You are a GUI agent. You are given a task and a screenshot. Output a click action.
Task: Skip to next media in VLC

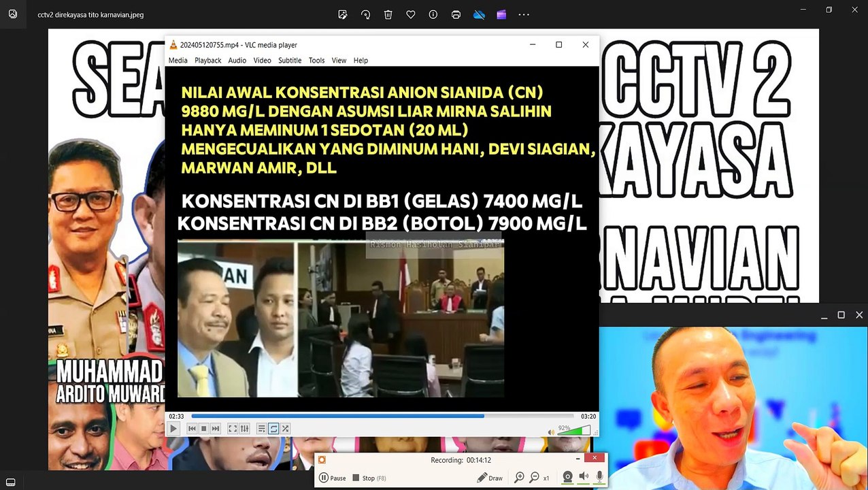[216, 429]
